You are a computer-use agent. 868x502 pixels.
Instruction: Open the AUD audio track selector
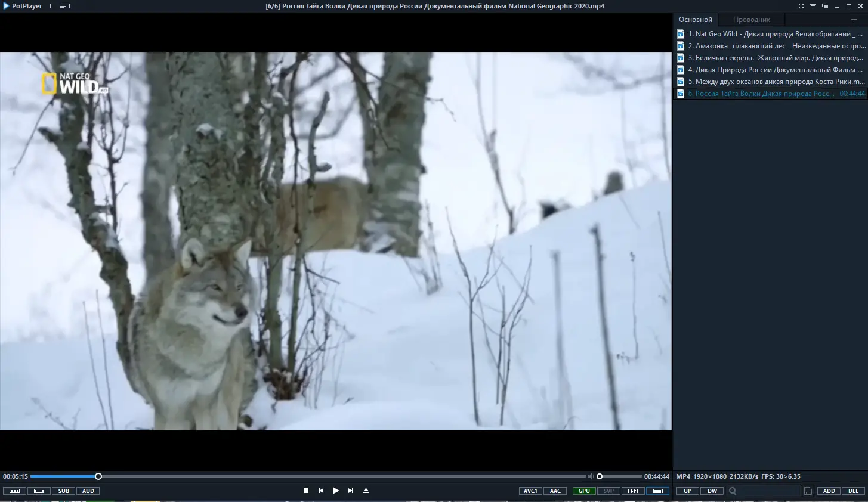pos(88,491)
